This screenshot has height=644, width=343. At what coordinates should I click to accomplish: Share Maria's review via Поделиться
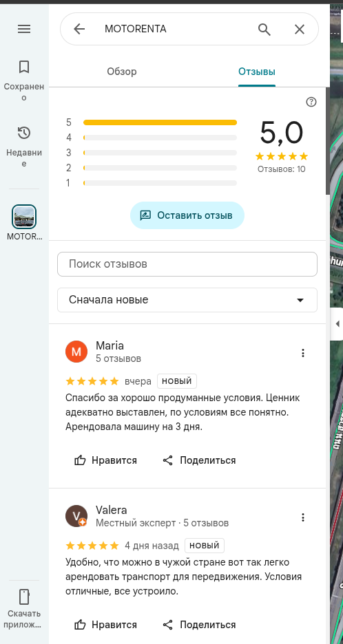point(199,460)
